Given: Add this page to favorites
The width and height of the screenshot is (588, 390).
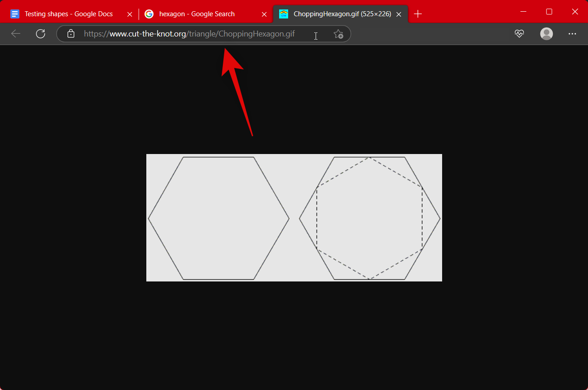Looking at the screenshot, I should tap(338, 34).
